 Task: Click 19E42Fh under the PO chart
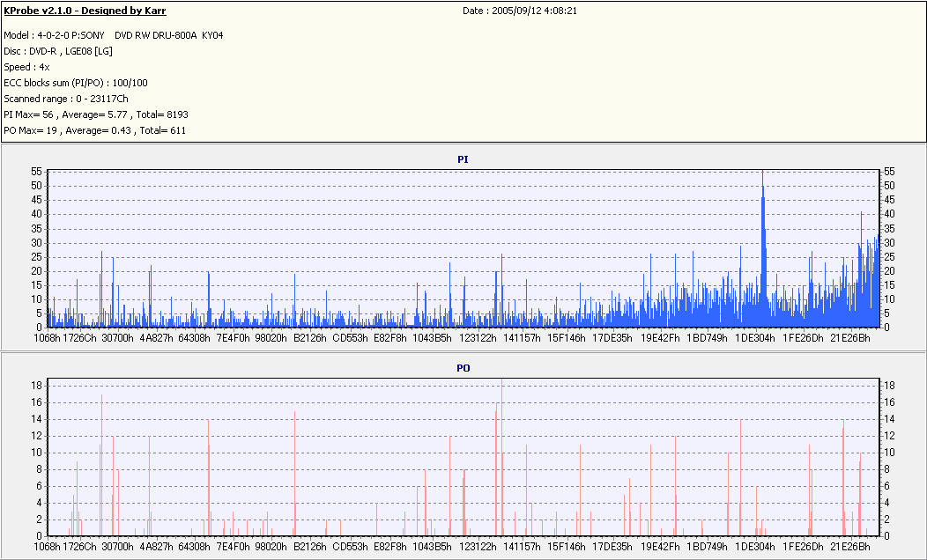pos(660,547)
